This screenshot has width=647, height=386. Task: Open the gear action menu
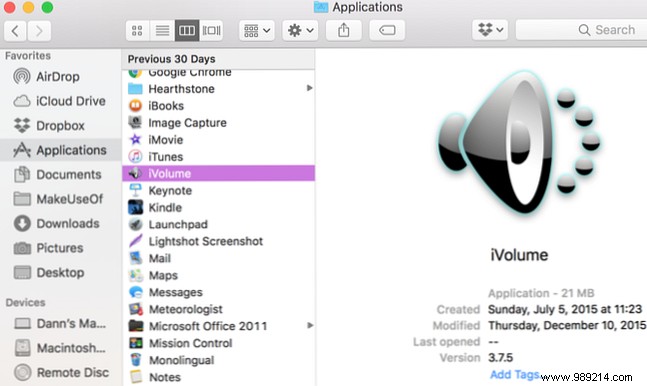(x=300, y=31)
